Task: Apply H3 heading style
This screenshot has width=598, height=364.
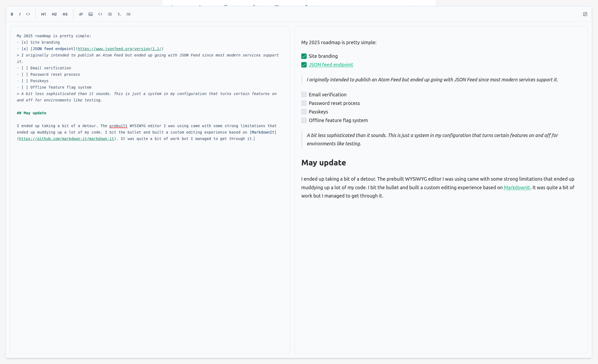Action: pos(65,14)
